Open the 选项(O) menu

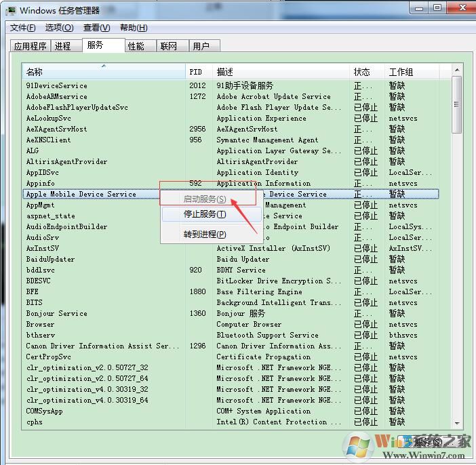(59, 28)
